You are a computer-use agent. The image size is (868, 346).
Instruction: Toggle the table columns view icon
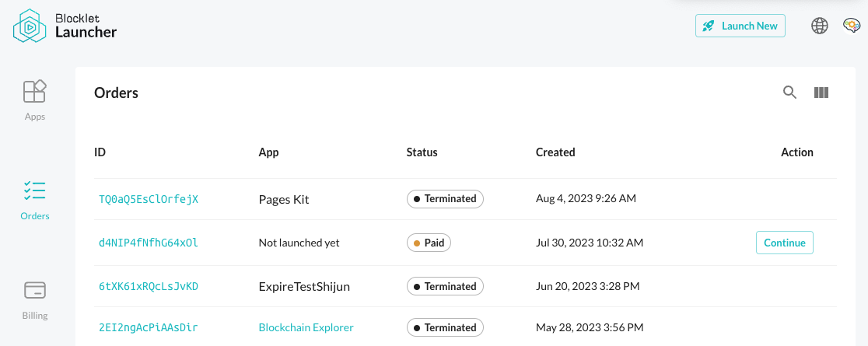point(821,93)
